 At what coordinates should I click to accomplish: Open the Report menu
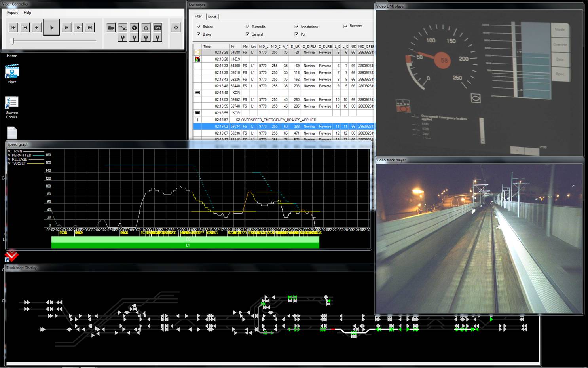pyautogui.click(x=12, y=13)
